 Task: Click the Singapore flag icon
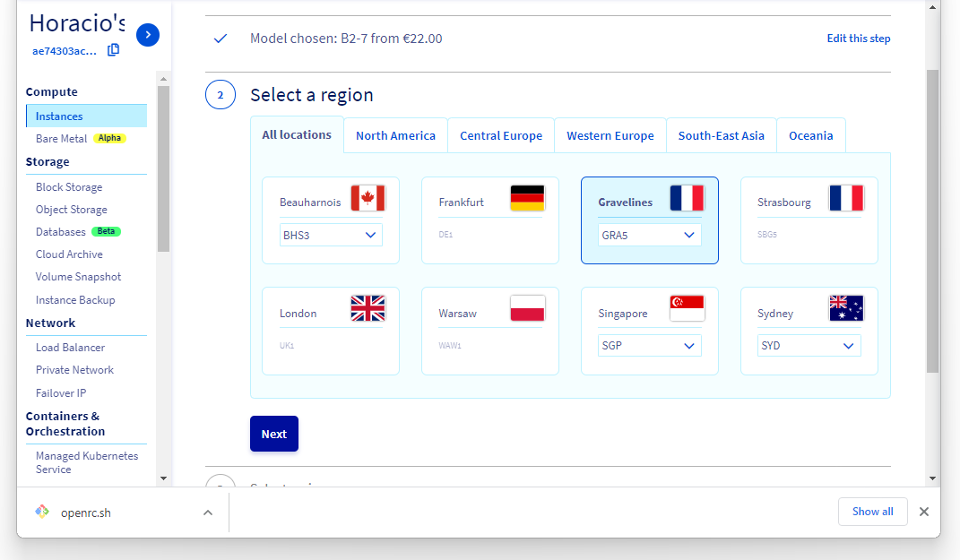(x=687, y=309)
